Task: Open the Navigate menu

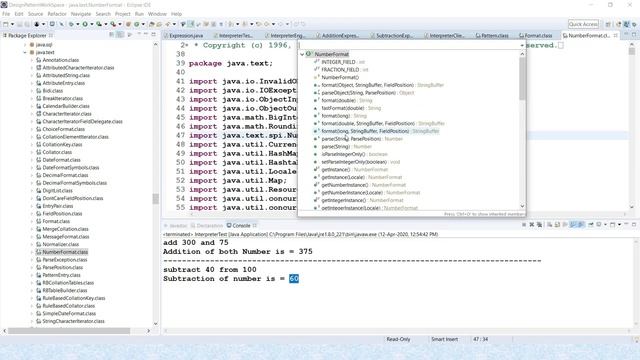Action: tap(81, 14)
